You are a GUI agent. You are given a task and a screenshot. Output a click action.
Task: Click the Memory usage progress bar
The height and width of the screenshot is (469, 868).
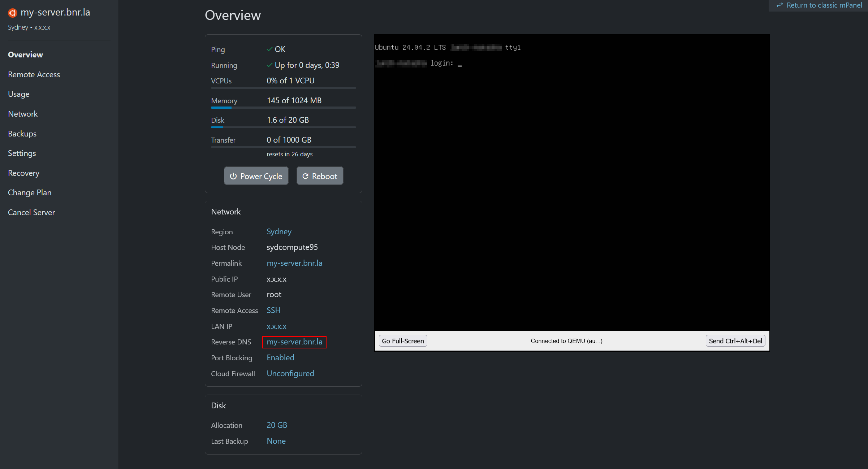point(283,108)
